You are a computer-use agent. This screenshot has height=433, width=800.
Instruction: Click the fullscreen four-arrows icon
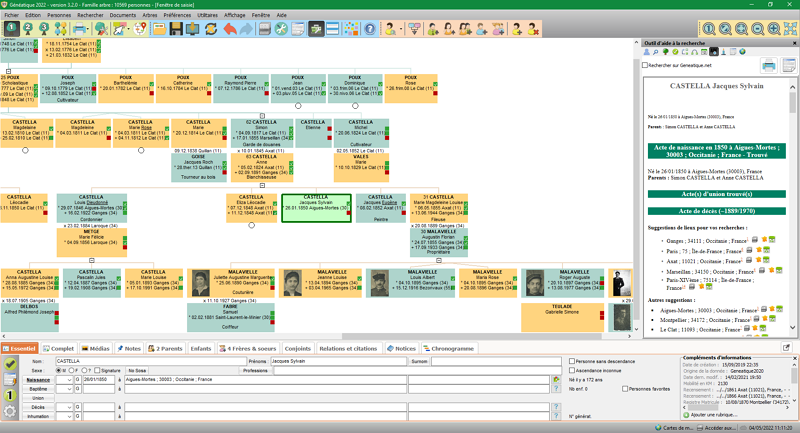coord(790,29)
